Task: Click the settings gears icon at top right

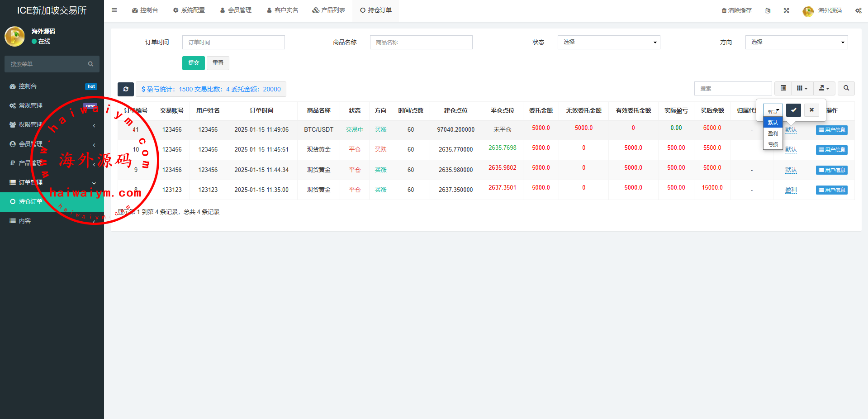Action: 858,10
